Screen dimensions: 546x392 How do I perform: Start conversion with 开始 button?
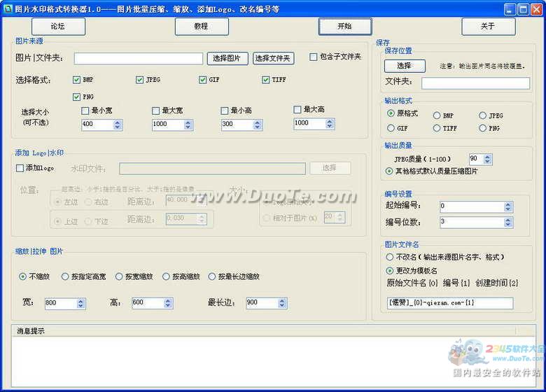tap(345, 27)
